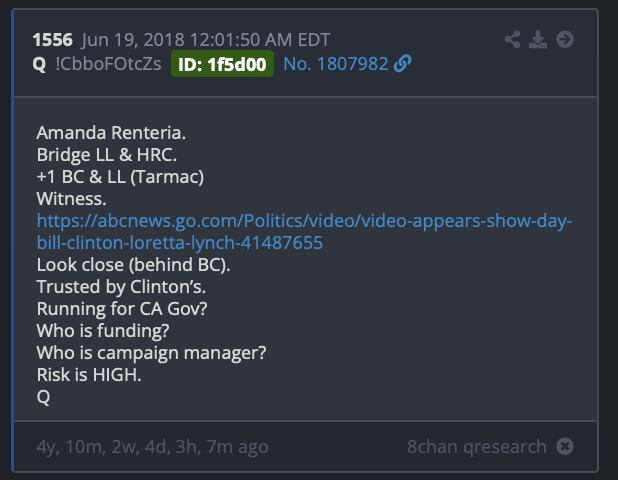This screenshot has width=618, height=480.
Task: Click the relative time '4y, 10m, 2w' text
Action: [153, 447]
